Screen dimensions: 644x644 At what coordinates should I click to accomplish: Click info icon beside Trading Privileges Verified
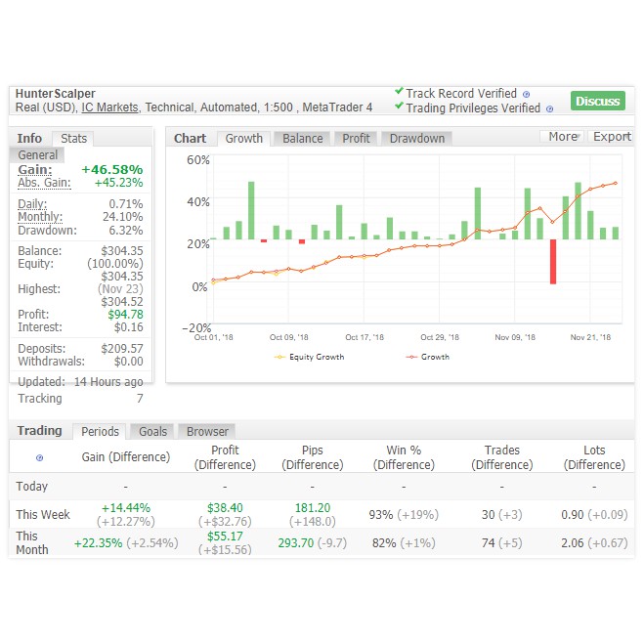pos(549,109)
